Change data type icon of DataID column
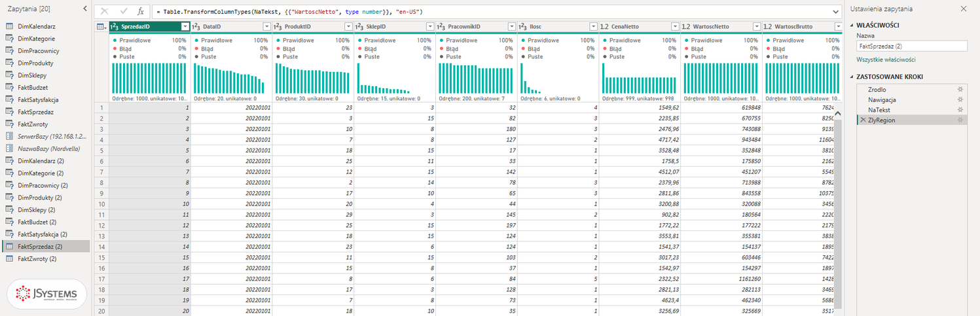Screen dimensions: 980x316 point(196,26)
